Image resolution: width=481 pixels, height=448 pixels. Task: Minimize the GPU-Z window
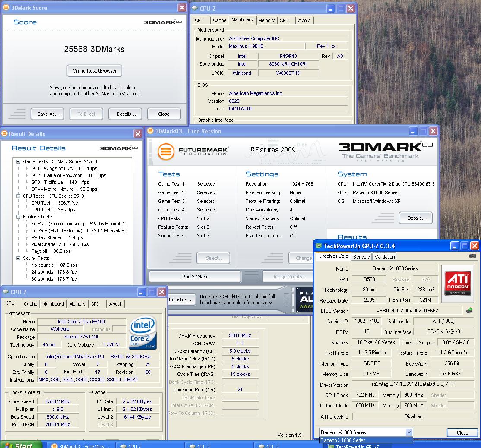[455, 246]
